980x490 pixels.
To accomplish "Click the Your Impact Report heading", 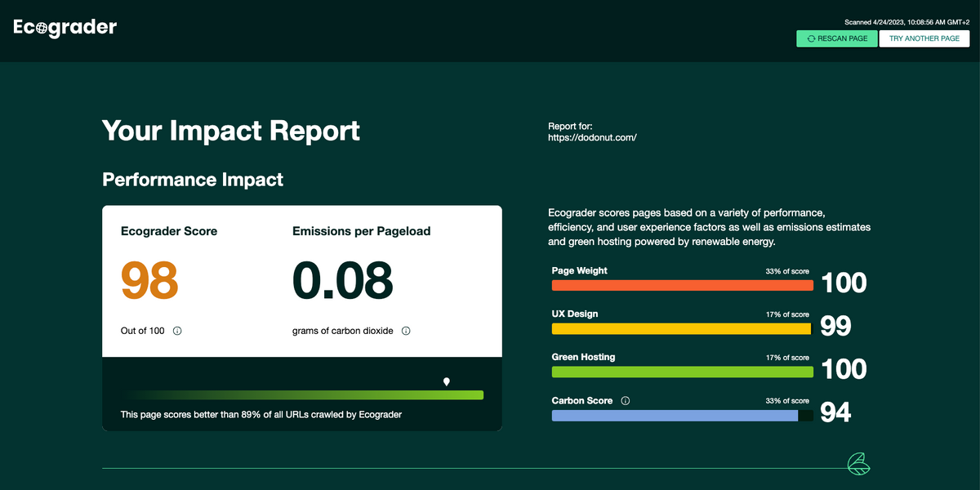I will [231, 131].
